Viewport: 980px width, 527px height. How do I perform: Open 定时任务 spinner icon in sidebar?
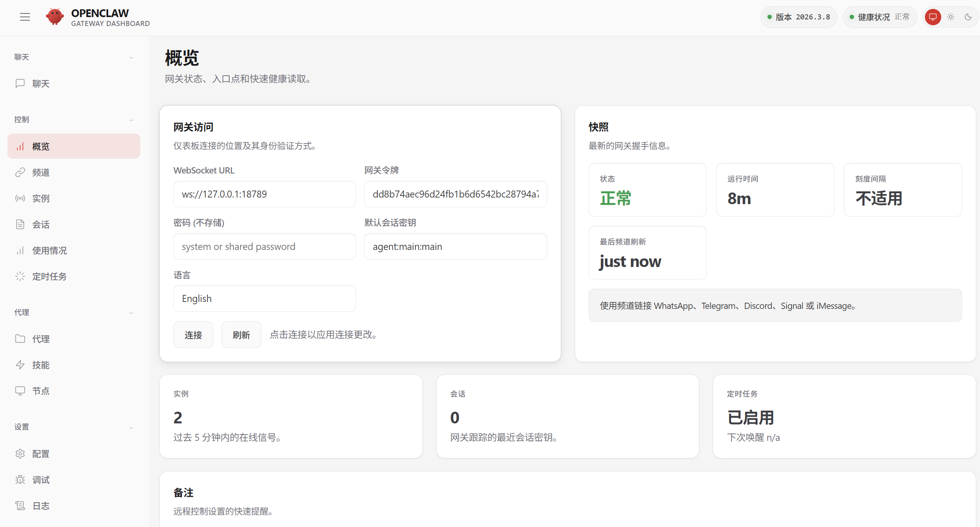[x=20, y=276]
